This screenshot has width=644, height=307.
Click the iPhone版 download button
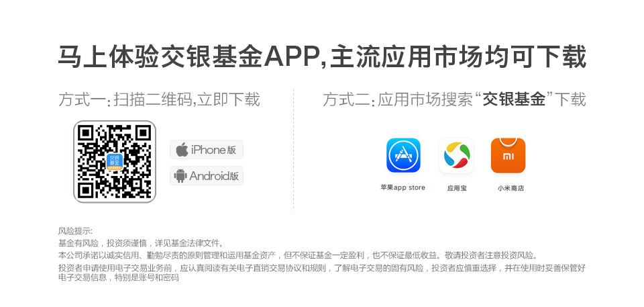pyautogui.click(x=207, y=149)
